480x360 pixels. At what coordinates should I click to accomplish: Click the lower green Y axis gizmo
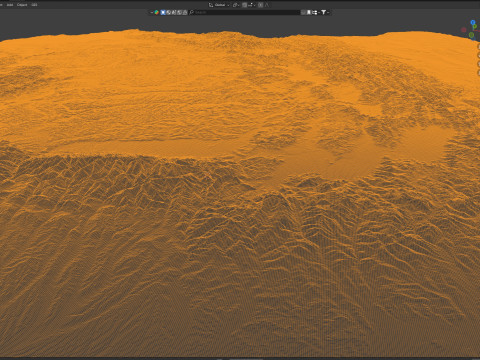click(x=471, y=35)
